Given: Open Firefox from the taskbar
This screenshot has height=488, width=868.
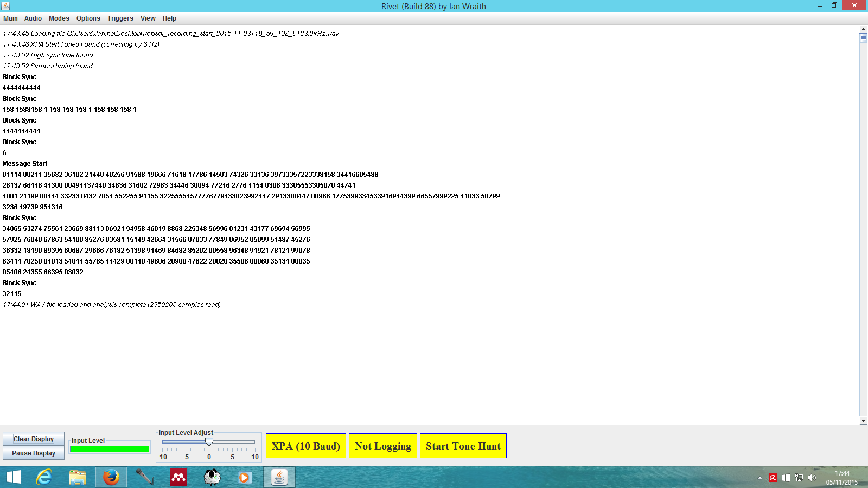Looking at the screenshot, I should [x=111, y=477].
